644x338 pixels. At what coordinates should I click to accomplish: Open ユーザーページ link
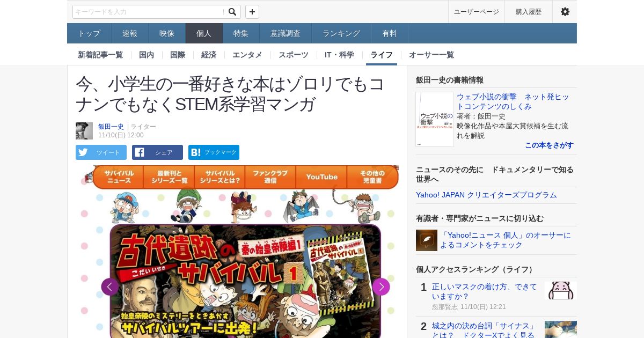point(477,12)
